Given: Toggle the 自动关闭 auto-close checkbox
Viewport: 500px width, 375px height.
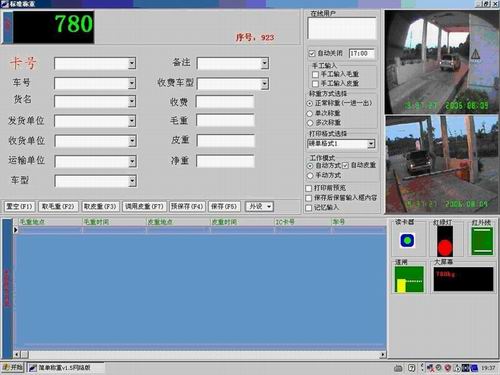Looking at the screenshot, I should click(312, 53).
